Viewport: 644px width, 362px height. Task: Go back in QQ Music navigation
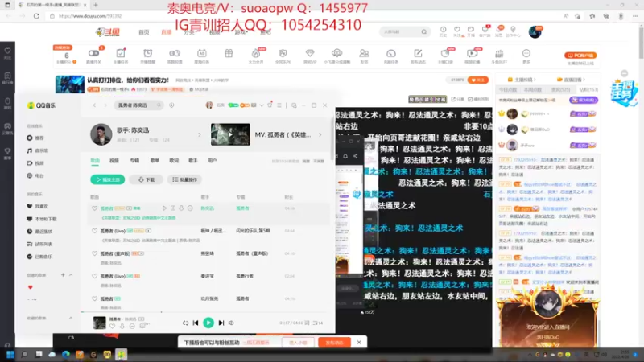point(94,105)
